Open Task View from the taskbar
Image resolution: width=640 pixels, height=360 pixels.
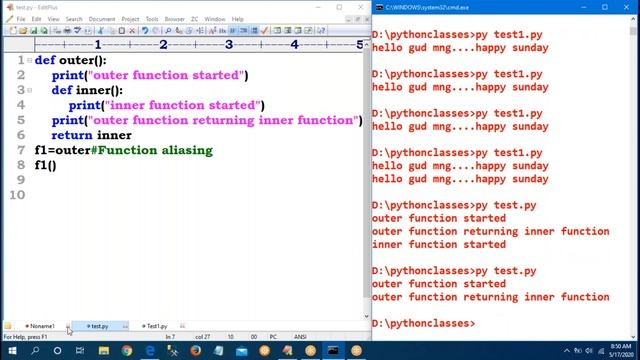[x=80, y=351]
